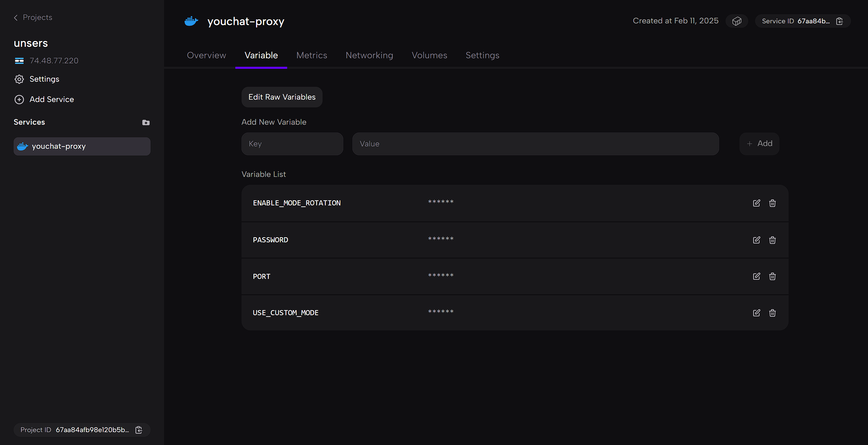Edit the USE_CUSTOM_MODE variable

756,313
